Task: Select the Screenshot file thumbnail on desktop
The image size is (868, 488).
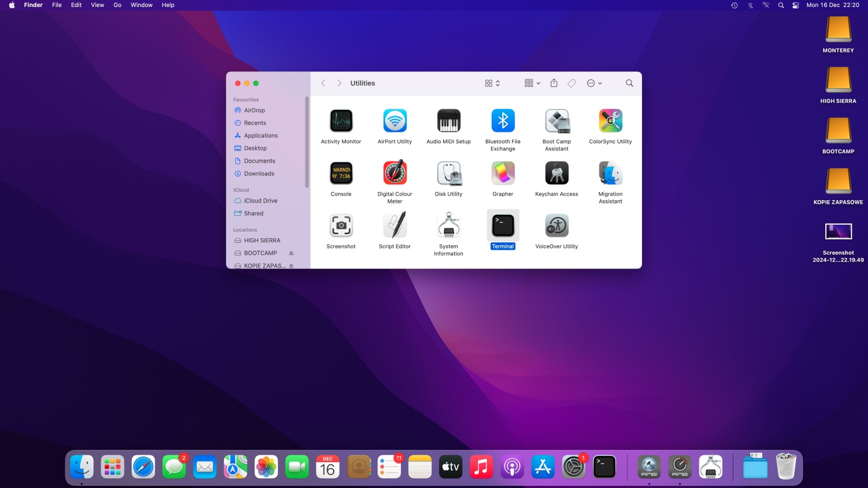Action: 838,231
